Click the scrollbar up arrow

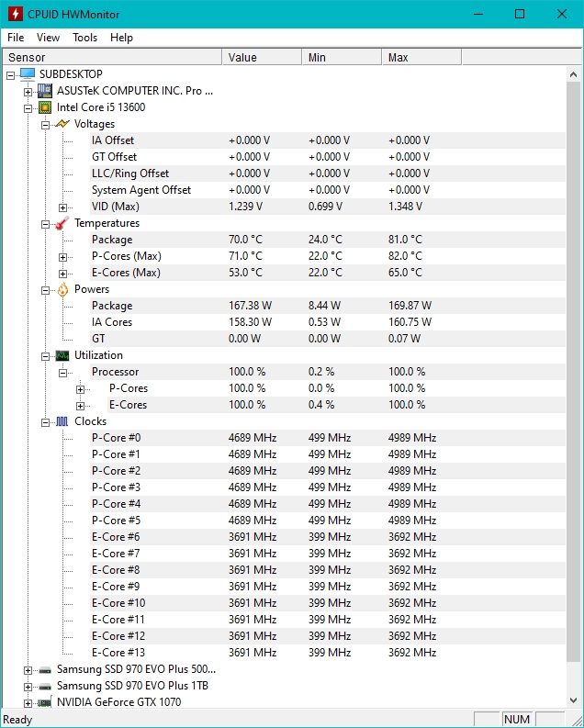point(573,74)
